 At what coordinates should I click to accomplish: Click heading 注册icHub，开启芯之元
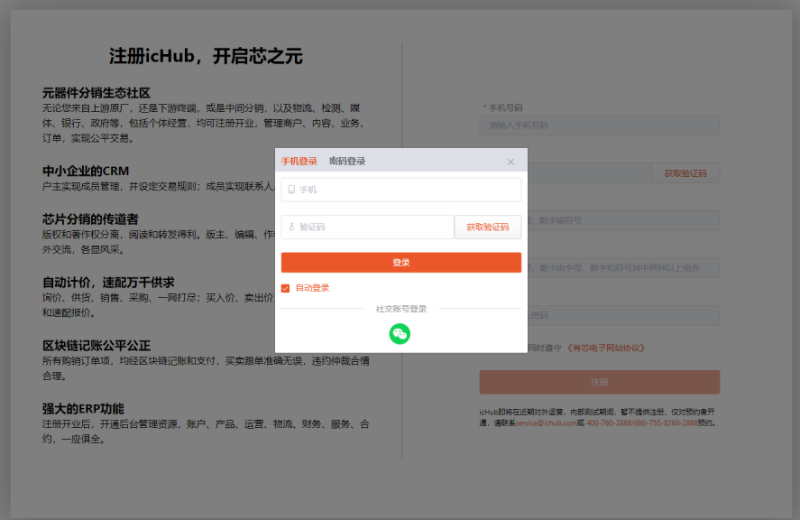[206, 56]
